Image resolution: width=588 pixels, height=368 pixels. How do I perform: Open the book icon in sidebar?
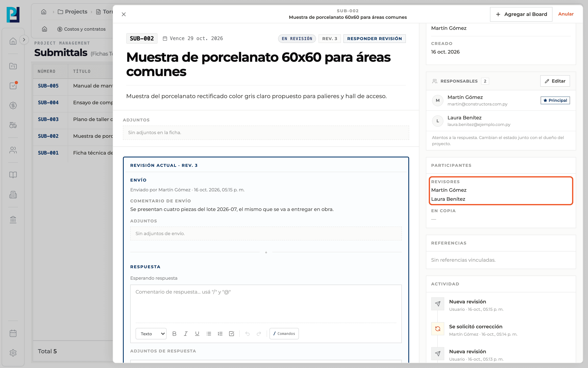point(13,175)
